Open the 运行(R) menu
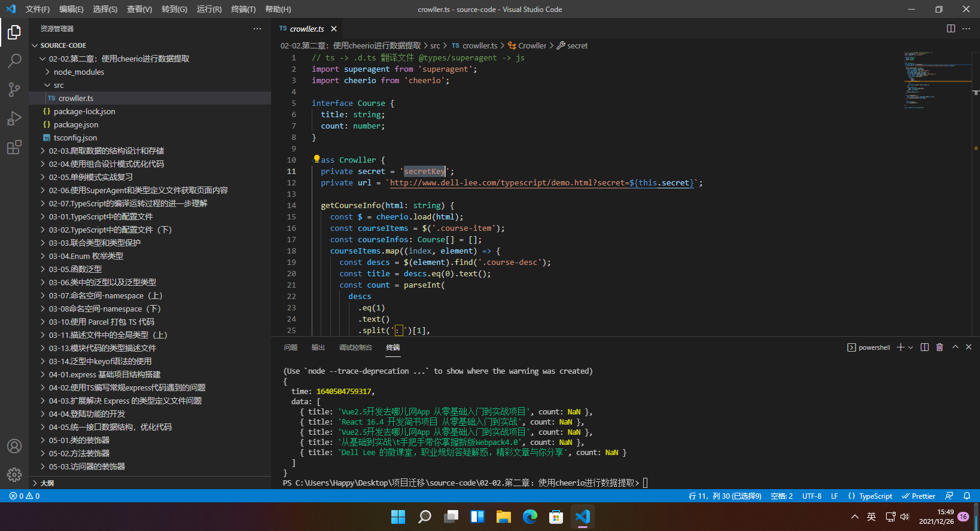Viewport: 980px width, 531px height. click(x=209, y=10)
